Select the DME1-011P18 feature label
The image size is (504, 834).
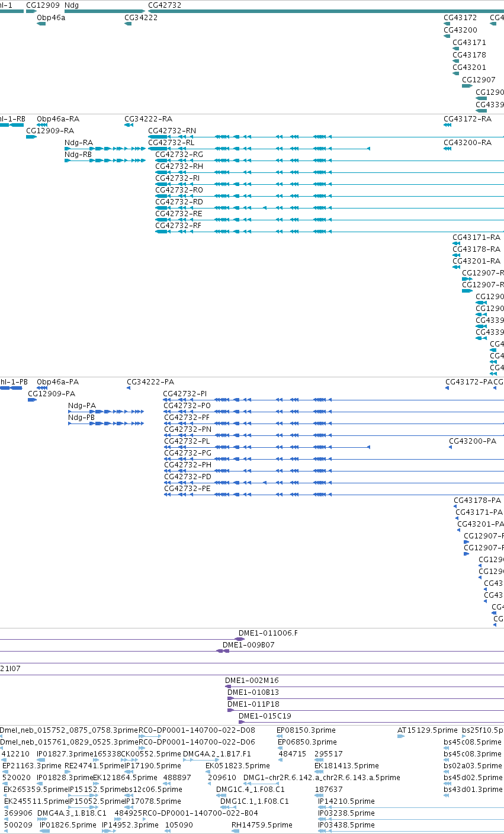tap(253, 704)
